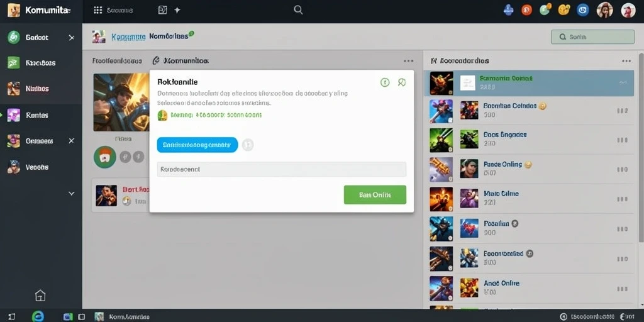Open the three-dot menu of left panel
The width and height of the screenshot is (644, 322).
[x=408, y=61]
